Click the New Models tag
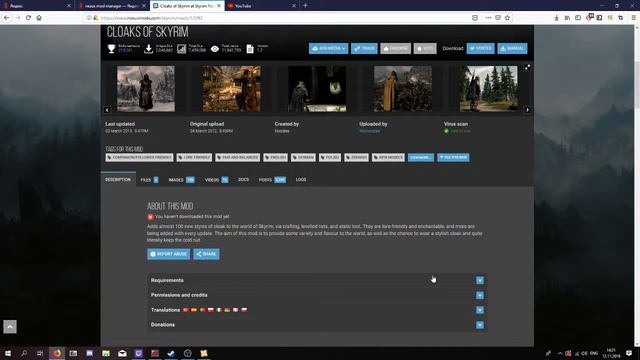The image size is (640, 360). (x=388, y=158)
